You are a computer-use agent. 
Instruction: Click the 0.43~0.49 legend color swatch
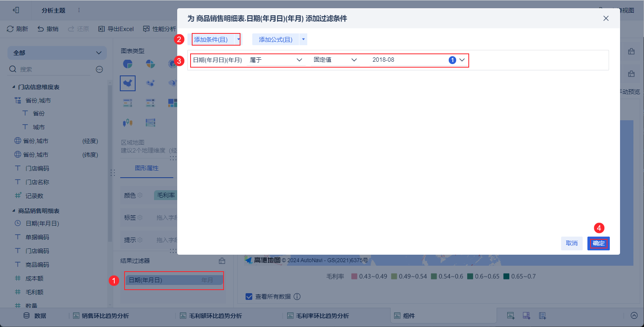point(354,276)
